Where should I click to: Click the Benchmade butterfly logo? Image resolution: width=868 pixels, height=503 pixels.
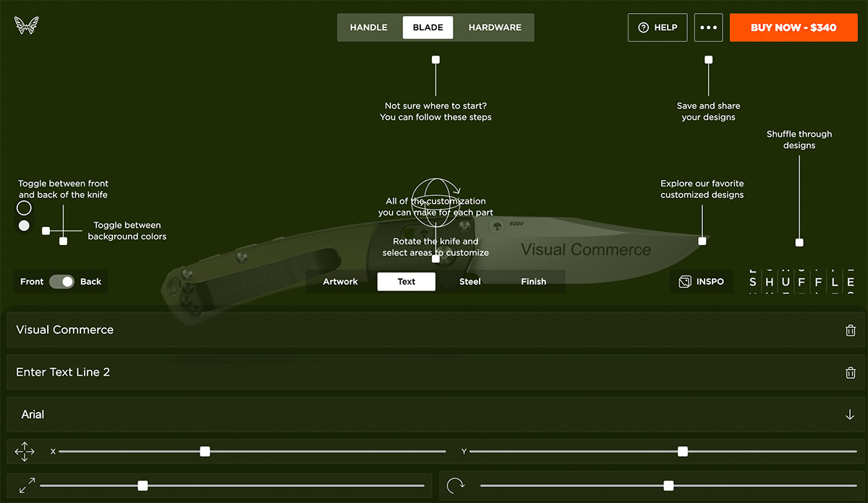tap(26, 26)
